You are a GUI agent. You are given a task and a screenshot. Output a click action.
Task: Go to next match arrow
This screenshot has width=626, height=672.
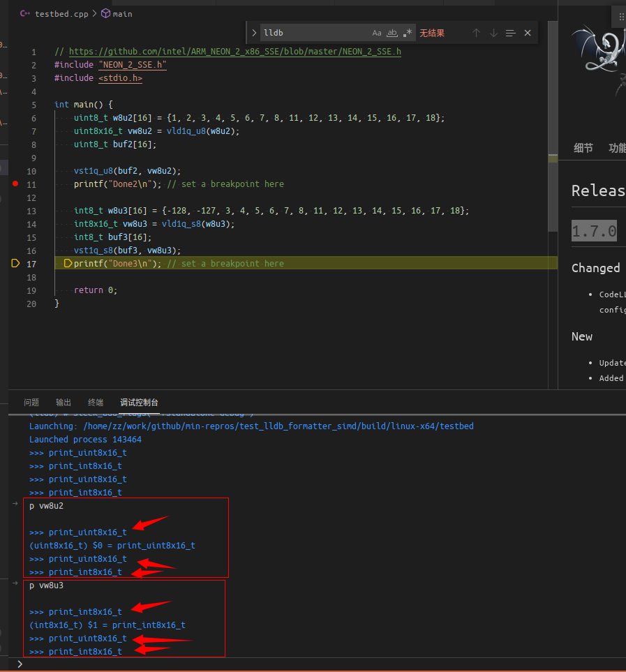click(x=493, y=33)
